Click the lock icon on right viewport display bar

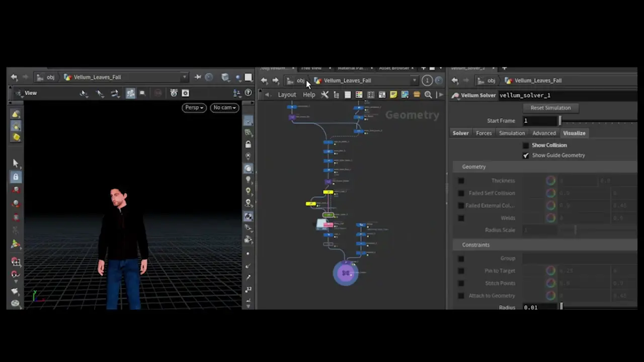[248, 144]
